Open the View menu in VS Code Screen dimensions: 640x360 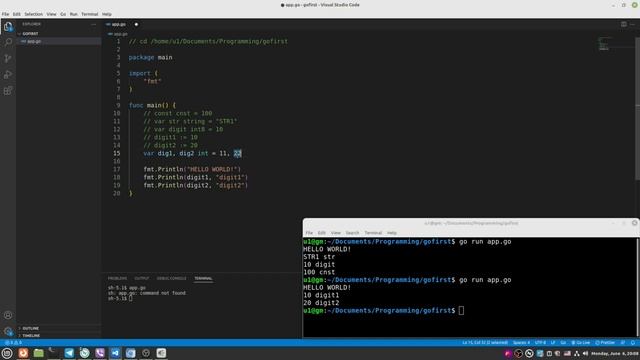click(51, 14)
